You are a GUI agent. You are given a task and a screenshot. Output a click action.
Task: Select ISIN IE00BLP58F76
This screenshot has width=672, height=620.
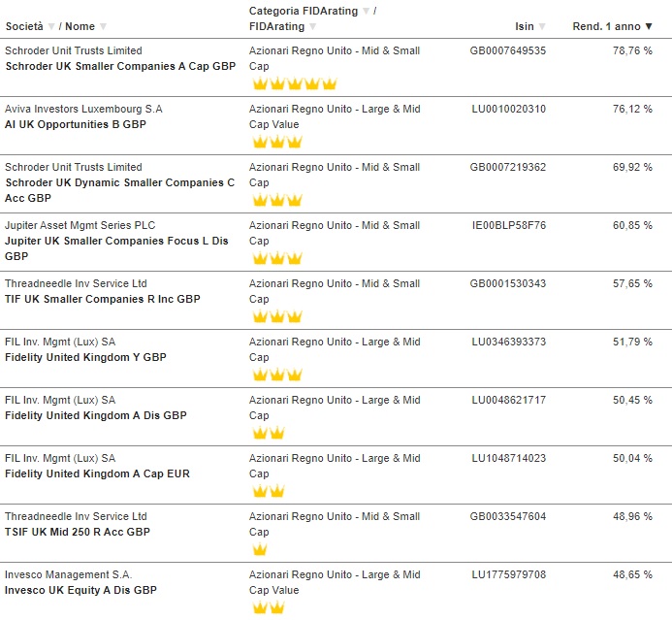[x=509, y=225]
